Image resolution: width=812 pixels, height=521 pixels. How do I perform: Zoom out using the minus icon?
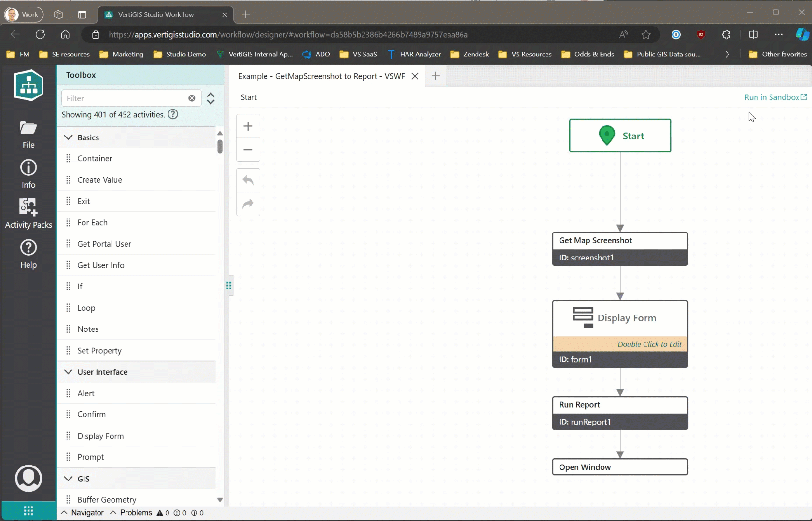248,150
